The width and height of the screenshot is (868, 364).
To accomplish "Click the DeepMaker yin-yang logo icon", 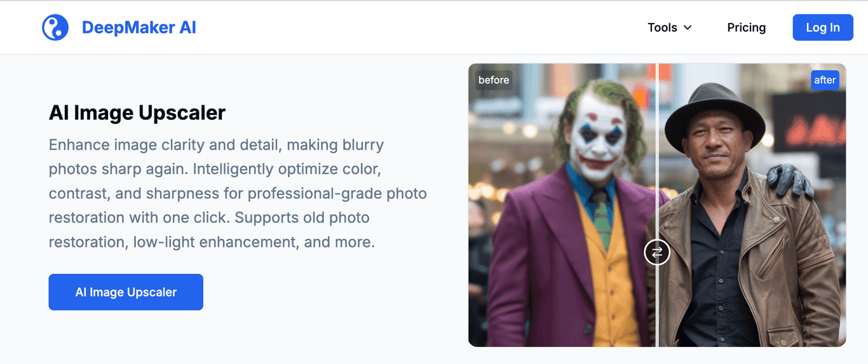I will click(x=55, y=27).
